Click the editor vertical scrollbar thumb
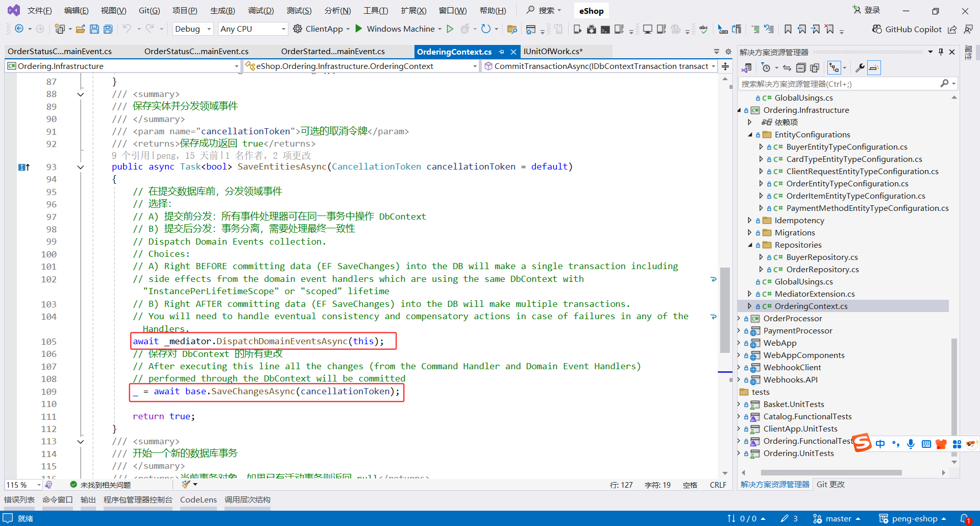The width and height of the screenshot is (980, 526). coord(725,310)
